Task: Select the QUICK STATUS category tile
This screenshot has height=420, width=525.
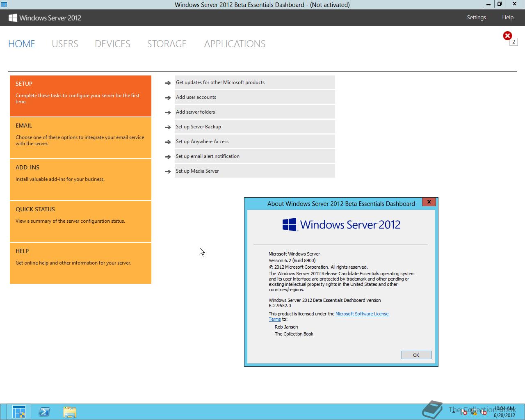Action: click(80, 221)
